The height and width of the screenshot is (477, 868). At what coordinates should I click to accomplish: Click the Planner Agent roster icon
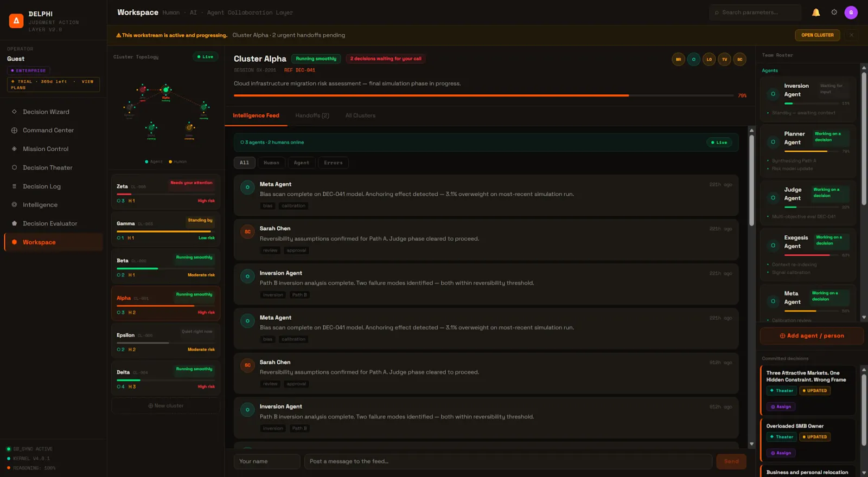pos(773,142)
